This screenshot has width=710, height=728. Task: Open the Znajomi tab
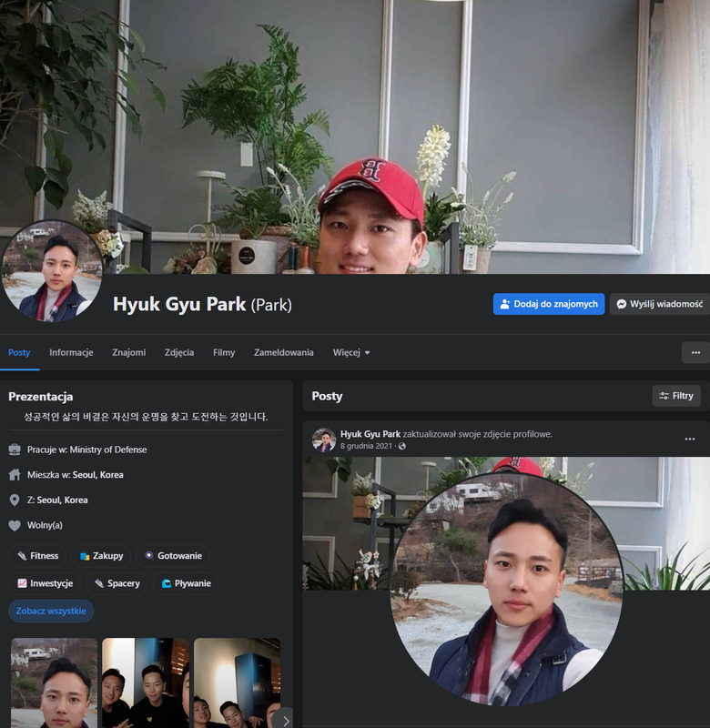128,352
